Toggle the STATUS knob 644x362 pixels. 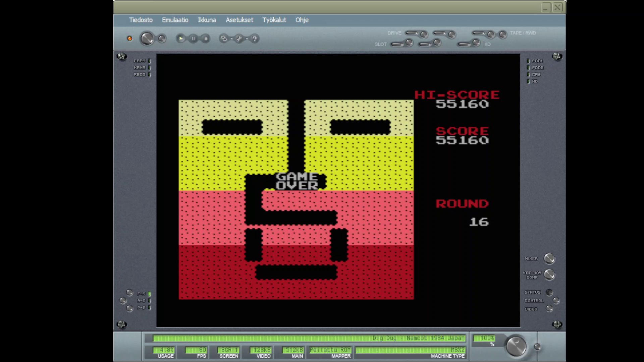pyautogui.click(x=549, y=292)
